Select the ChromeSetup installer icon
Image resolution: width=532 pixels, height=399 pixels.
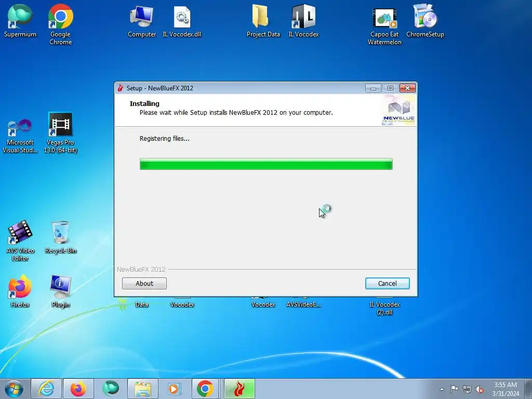tap(425, 20)
